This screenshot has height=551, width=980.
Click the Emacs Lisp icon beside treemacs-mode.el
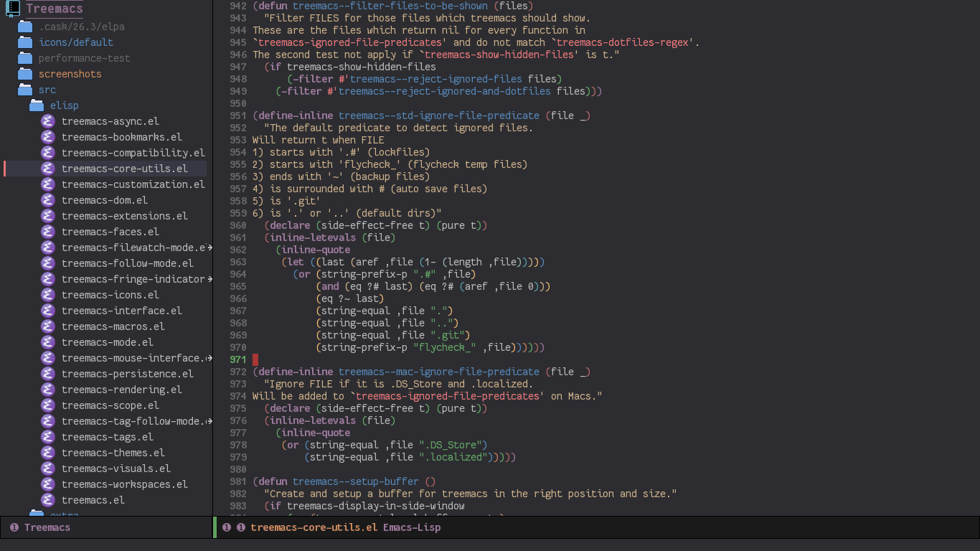coord(47,342)
